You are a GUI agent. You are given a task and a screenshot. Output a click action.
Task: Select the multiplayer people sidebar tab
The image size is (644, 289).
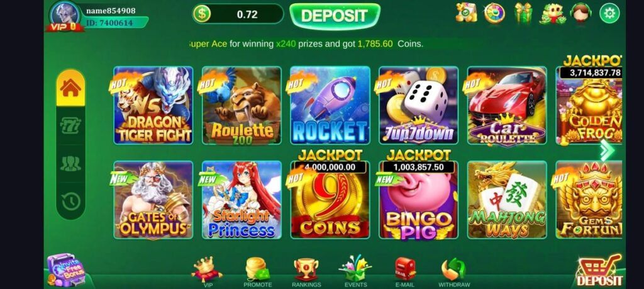click(70, 164)
